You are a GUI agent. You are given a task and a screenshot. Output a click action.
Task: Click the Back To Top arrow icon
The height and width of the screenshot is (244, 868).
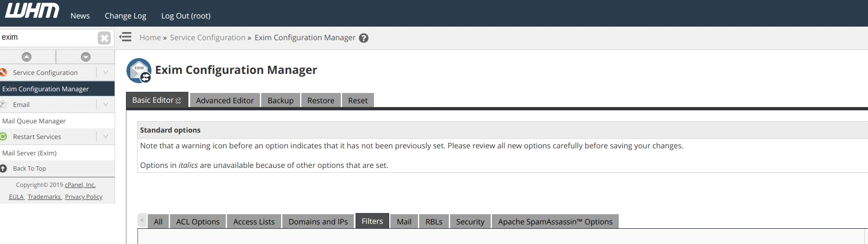point(3,168)
